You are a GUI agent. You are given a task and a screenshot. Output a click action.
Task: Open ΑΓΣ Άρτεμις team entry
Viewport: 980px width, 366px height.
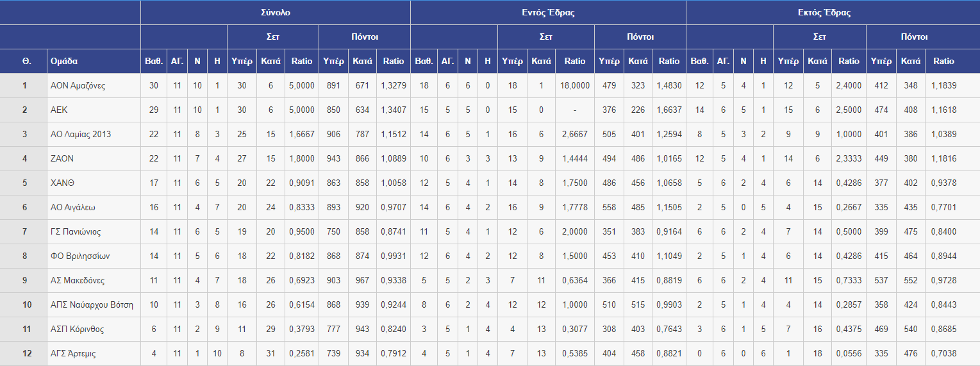click(x=73, y=353)
